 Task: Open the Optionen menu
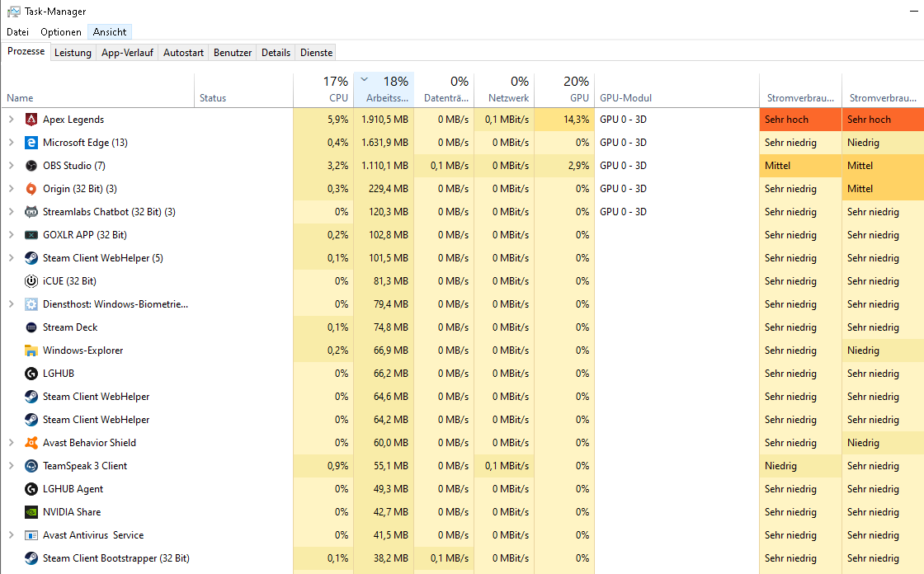click(61, 32)
